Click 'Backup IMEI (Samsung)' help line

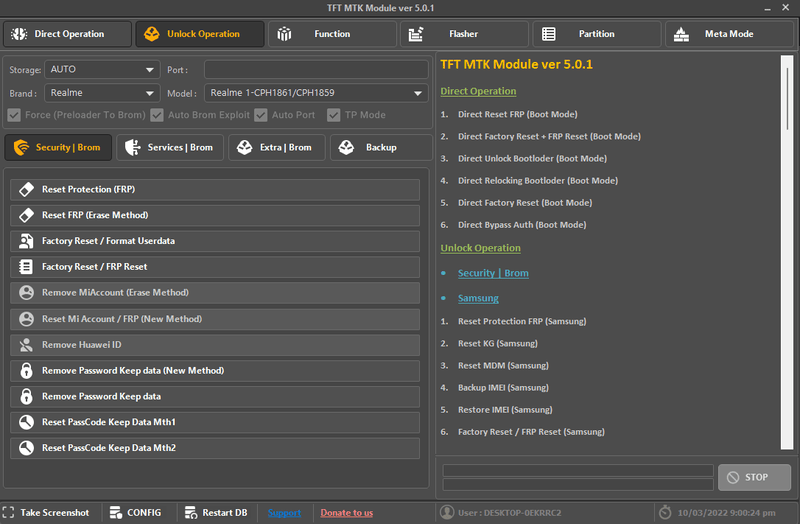point(503,388)
